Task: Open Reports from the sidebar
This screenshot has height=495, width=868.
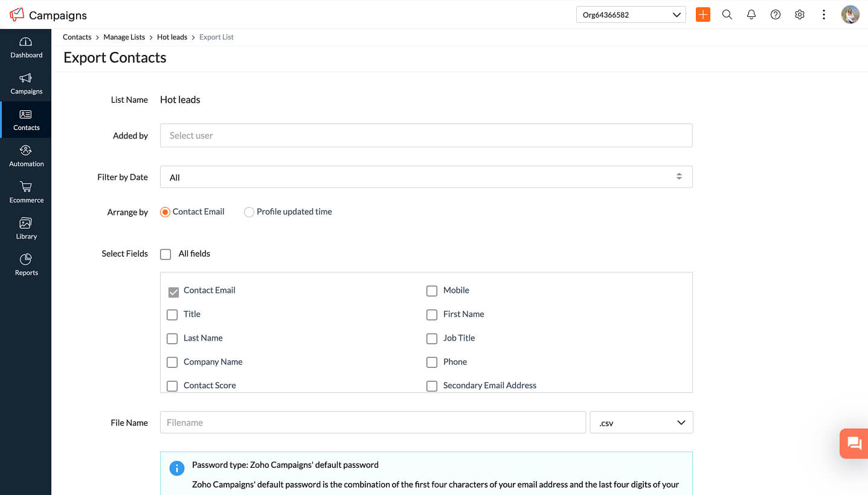Action: [26, 264]
